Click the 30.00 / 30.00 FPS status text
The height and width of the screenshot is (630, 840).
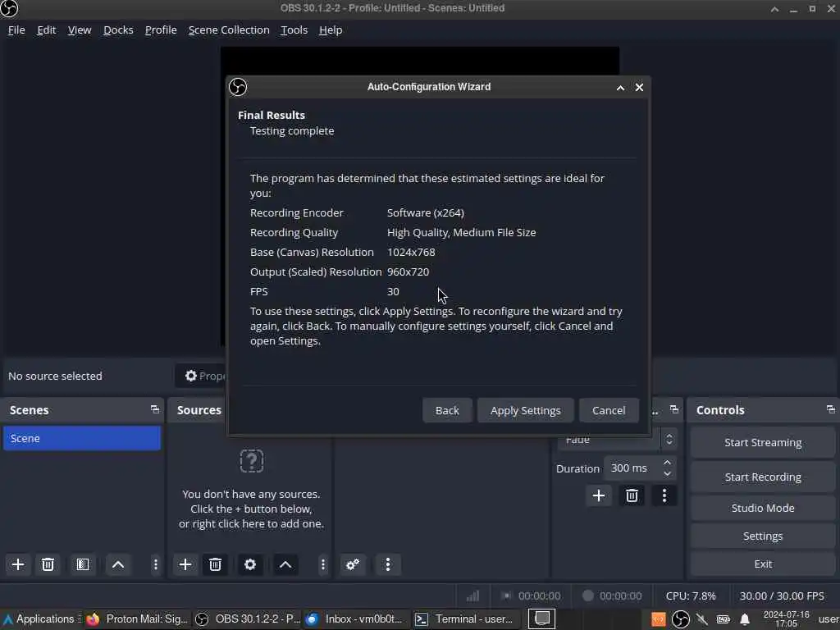(x=782, y=596)
